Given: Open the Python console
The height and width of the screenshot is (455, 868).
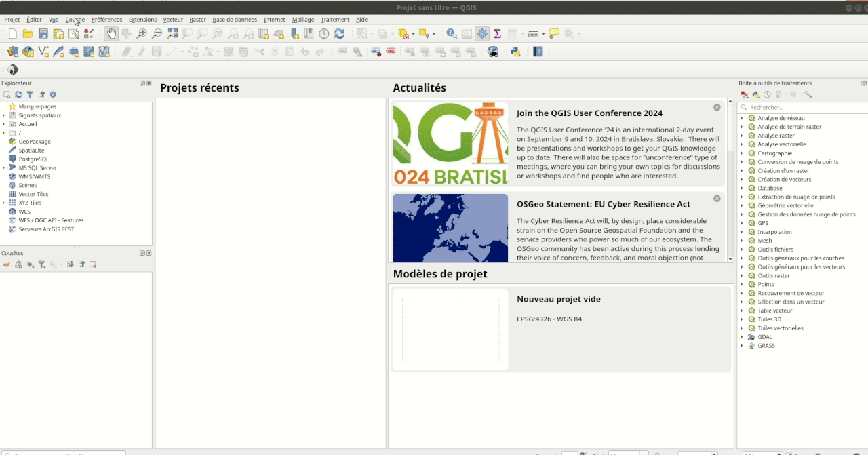Looking at the screenshot, I should 515,52.
